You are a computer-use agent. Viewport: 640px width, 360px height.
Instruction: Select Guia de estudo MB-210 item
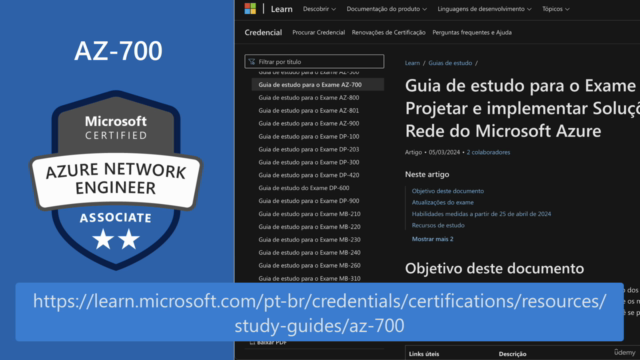[309, 214]
